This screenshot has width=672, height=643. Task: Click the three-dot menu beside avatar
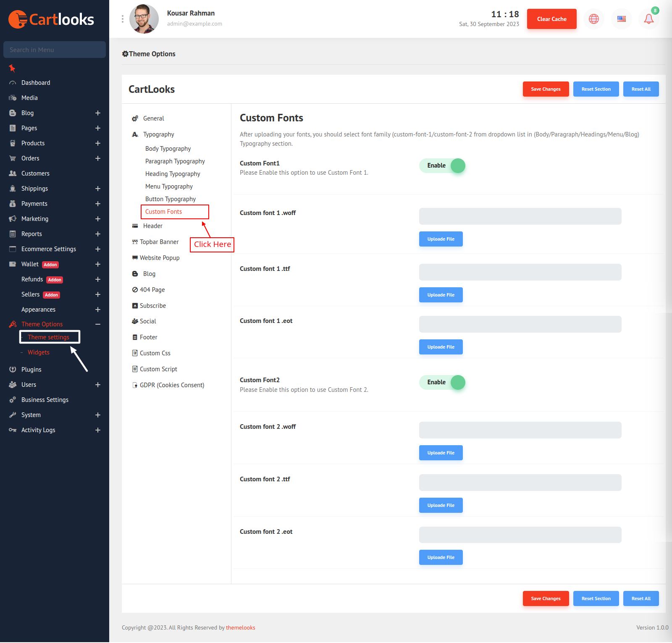123,19
